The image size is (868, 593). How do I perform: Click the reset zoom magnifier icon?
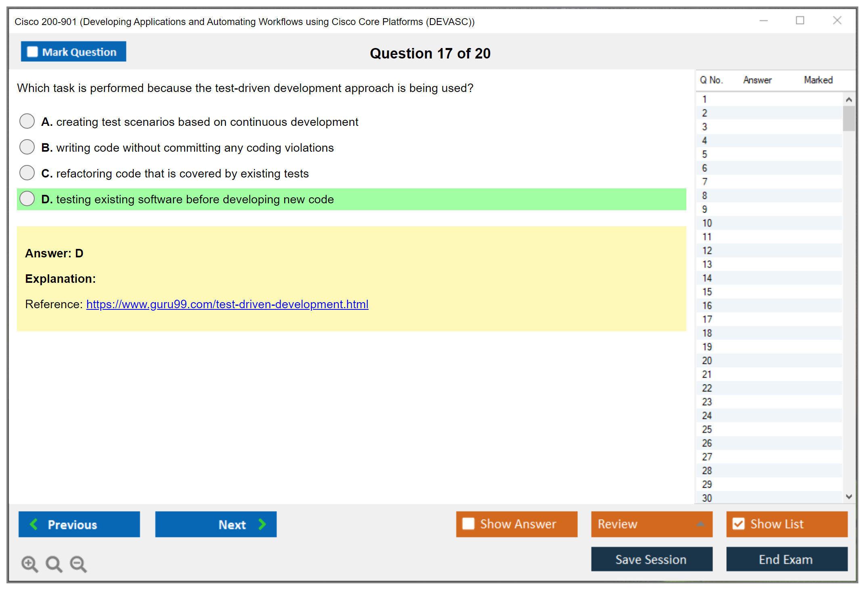coord(54,564)
